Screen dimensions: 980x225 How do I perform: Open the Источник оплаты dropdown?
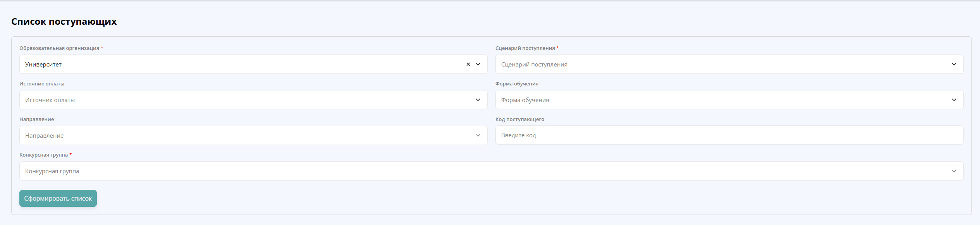coord(253,100)
